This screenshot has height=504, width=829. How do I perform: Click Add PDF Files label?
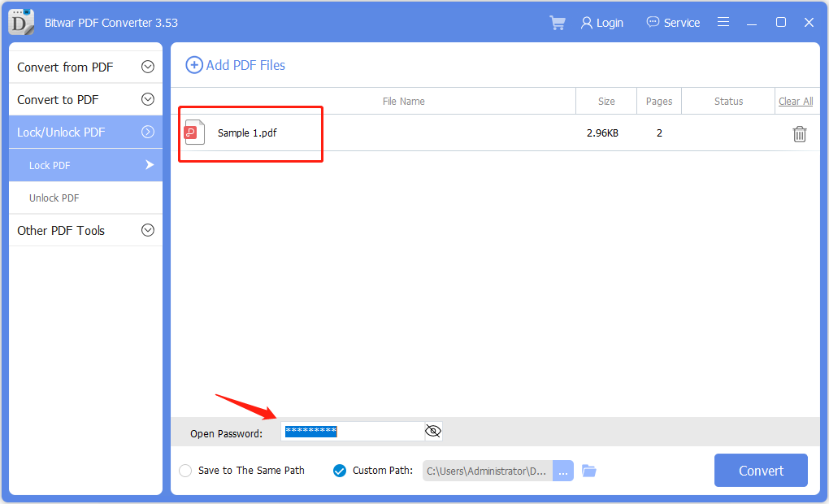point(245,65)
